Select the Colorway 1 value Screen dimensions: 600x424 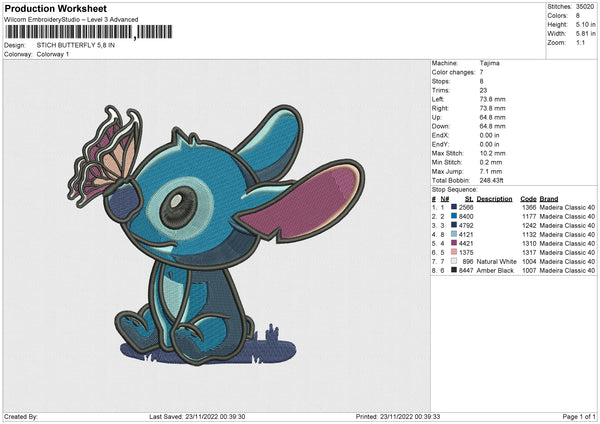53,54
